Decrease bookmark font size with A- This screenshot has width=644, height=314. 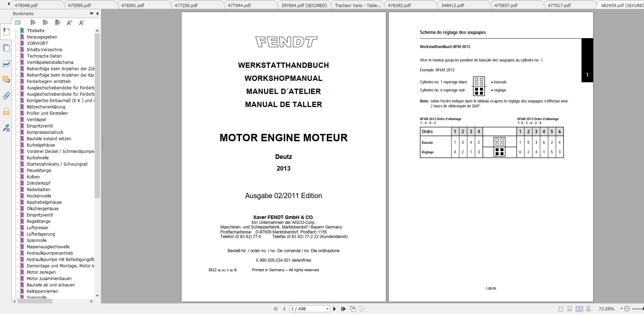click(x=82, y=23)
